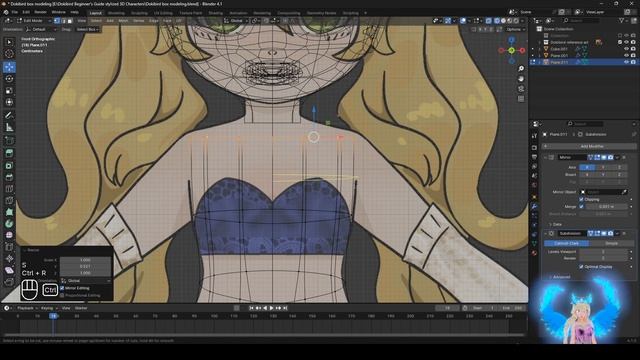Select the Cursor tool in left toolbar
Image resolution: width=640 pixels, height=360 pixels.
tap(9, 53)
